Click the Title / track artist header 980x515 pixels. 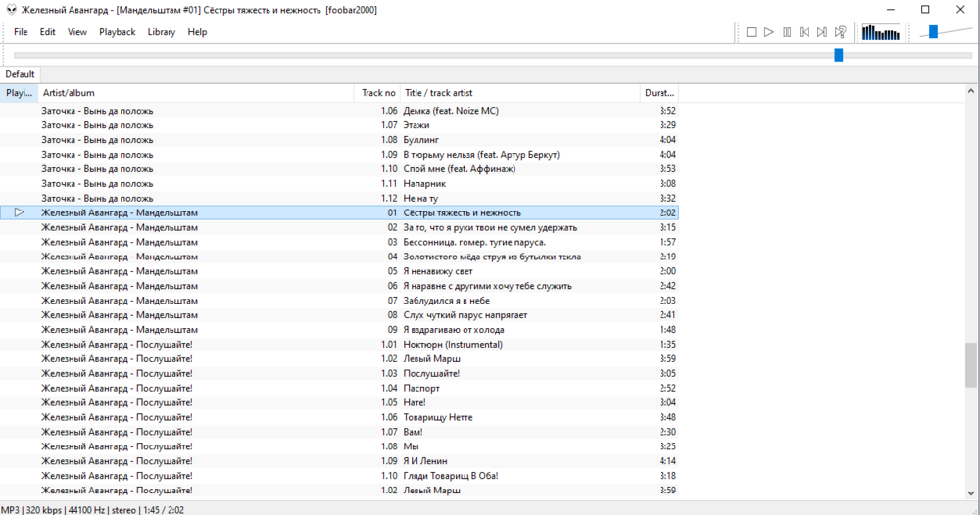tap(520, 93)
